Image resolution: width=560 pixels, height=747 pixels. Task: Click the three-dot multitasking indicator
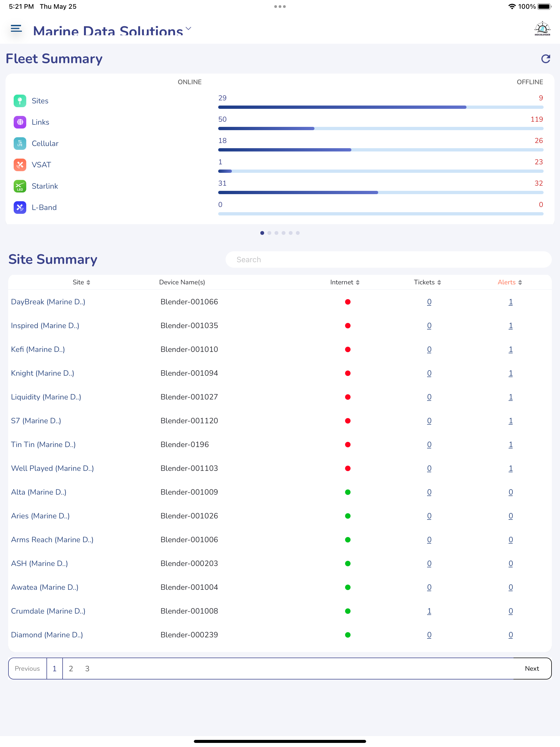click(x=280, y=6)
